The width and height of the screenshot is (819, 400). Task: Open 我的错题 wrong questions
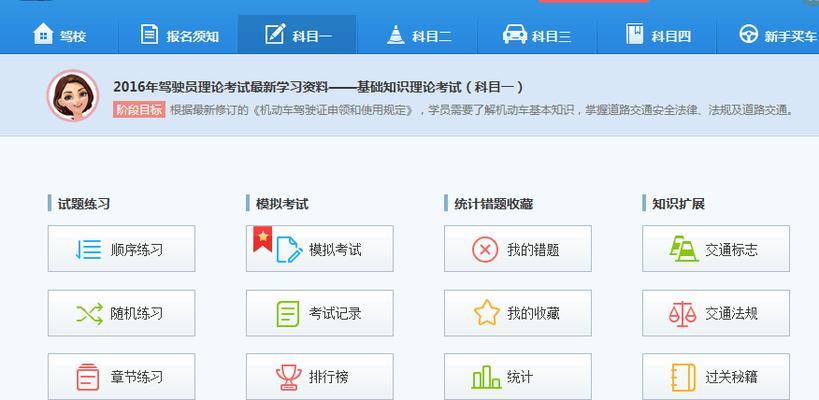pyautogui.click(x=518, y=249)
